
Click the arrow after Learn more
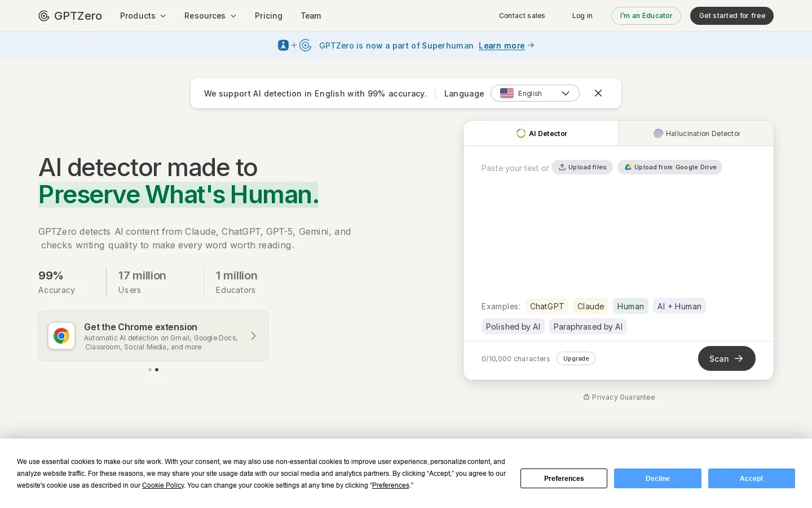coord(531,45)
